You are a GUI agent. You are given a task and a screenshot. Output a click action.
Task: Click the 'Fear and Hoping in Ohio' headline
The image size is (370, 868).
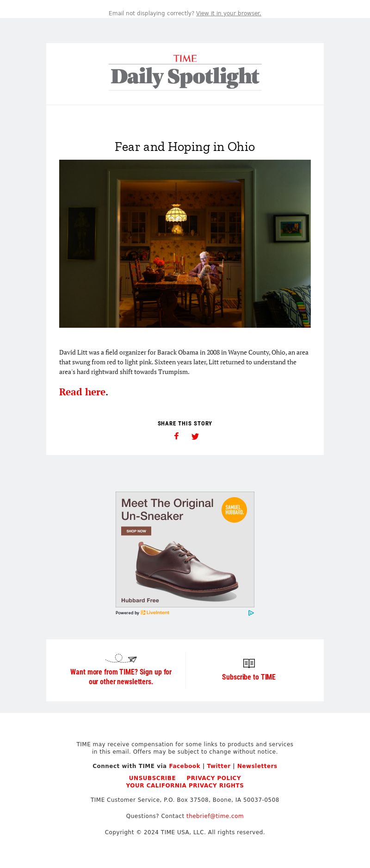[185, 147]
